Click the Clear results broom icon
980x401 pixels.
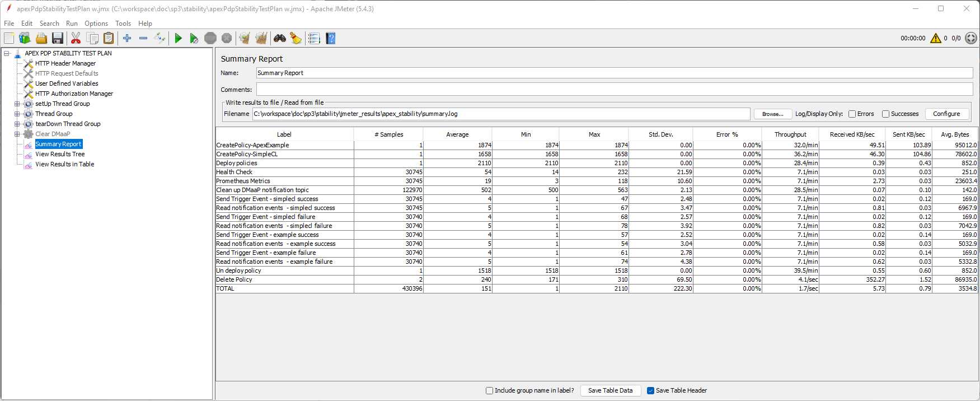tap(245, 38)
